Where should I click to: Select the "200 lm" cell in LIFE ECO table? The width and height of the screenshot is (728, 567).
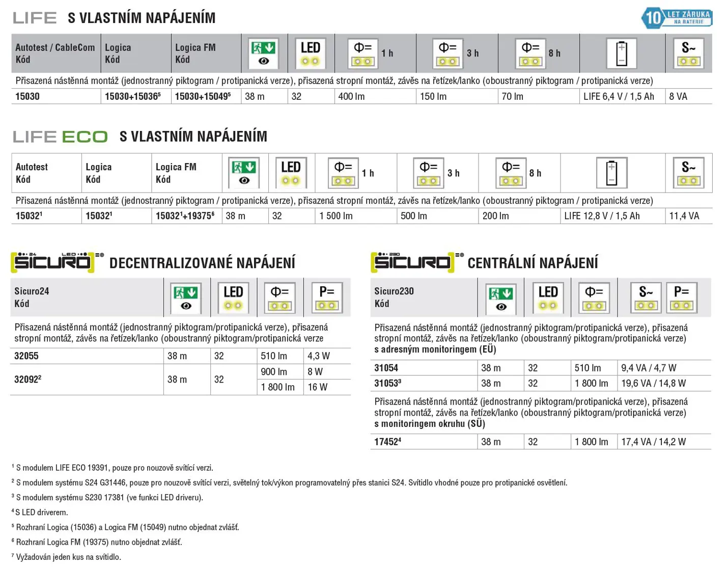(520, 216)
